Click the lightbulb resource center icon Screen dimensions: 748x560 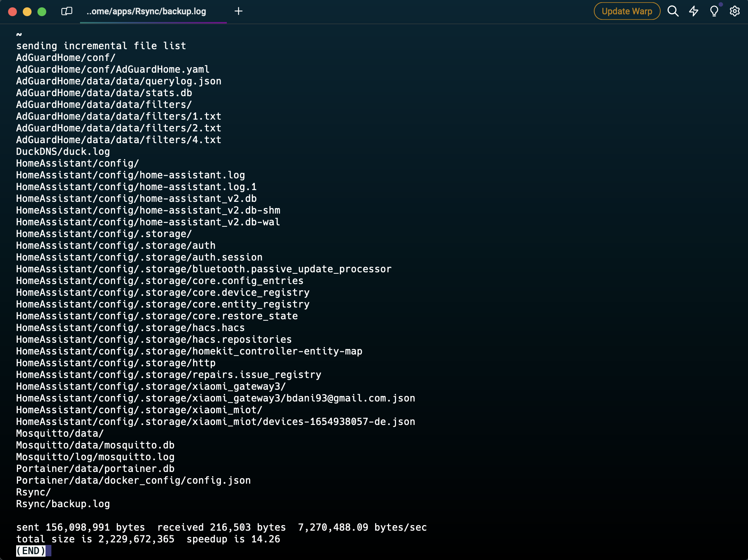pyautogui.click(x=714, y=11)
